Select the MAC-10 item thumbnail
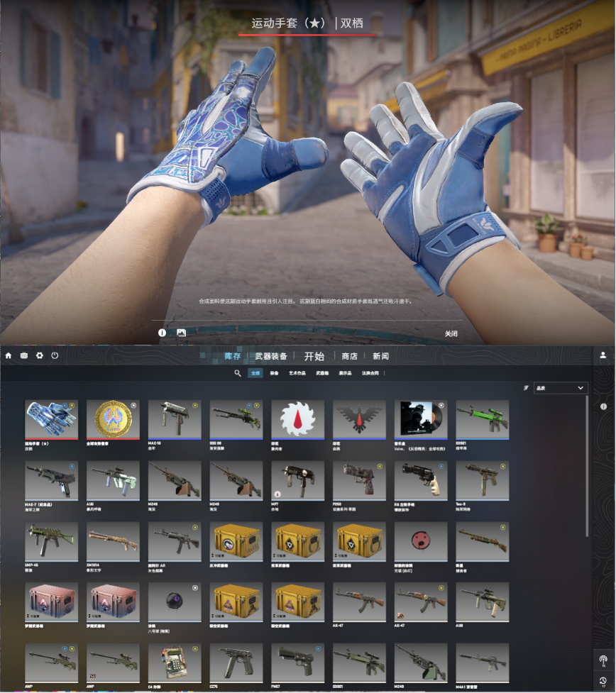The image size is (616, 693). (x=175, y=419)
